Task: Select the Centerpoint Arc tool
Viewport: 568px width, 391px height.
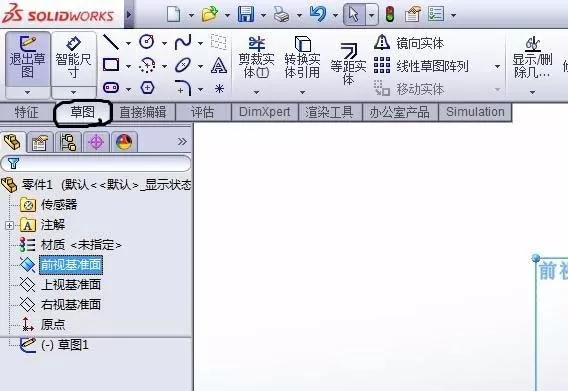Action: click(147, 65)
